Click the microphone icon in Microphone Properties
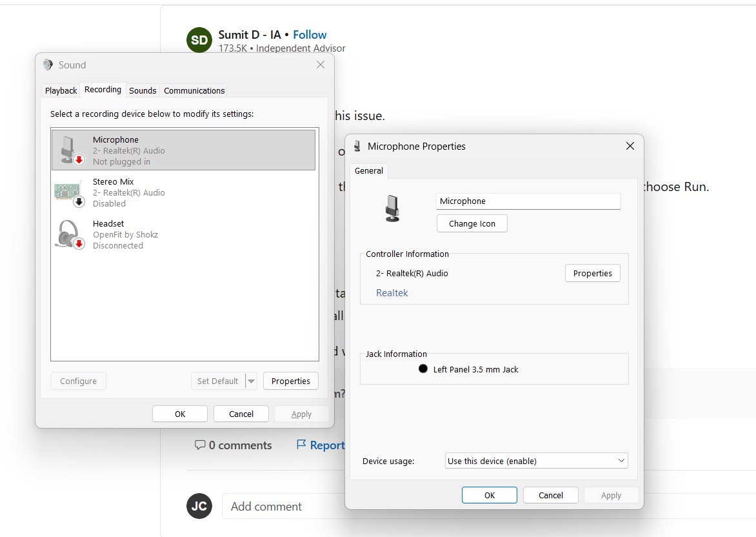The image size is (756, 537). click(392, 208)
